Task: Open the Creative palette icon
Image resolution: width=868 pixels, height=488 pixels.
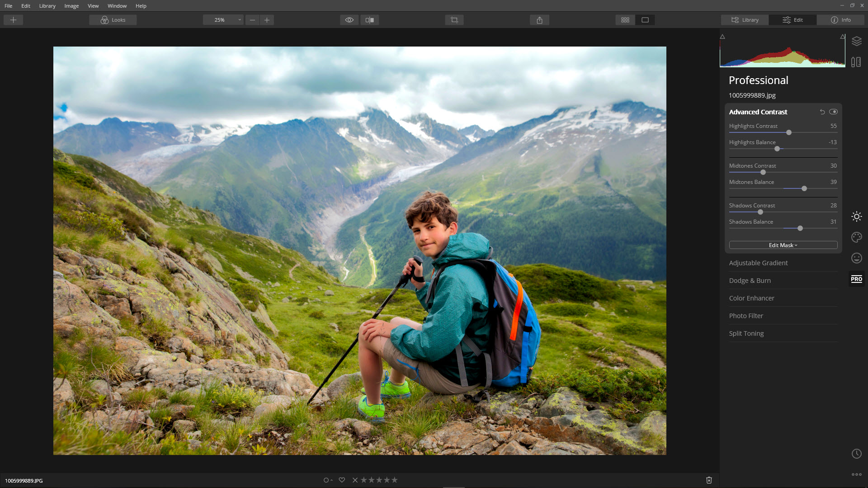Action: pos(857,237)
